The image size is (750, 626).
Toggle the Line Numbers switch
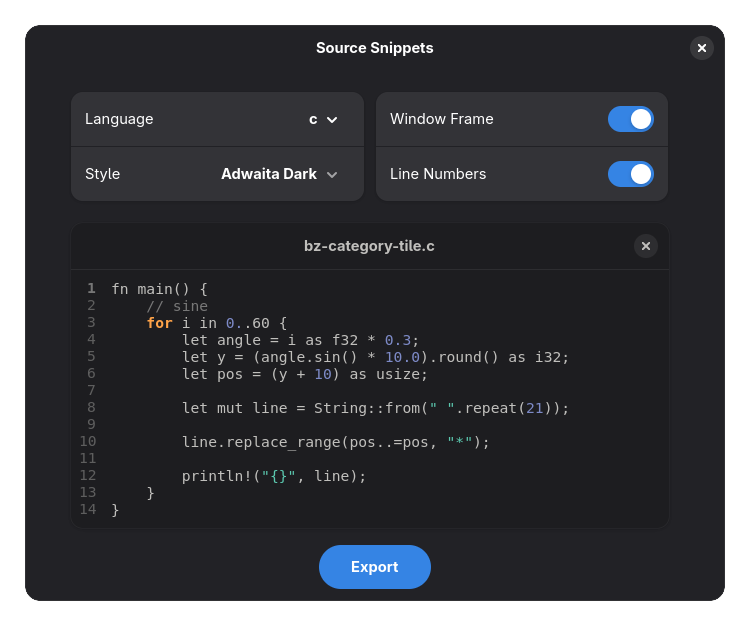tap(630, 174)
